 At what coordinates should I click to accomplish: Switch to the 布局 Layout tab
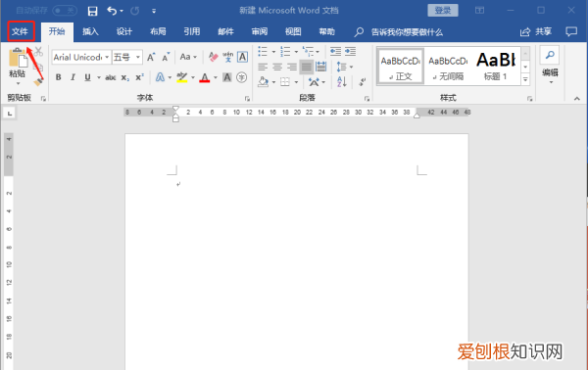pyautogui.click(x=158, y=31)
